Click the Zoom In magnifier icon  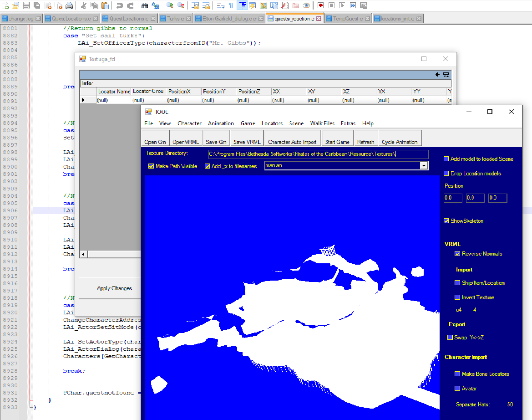170,5
